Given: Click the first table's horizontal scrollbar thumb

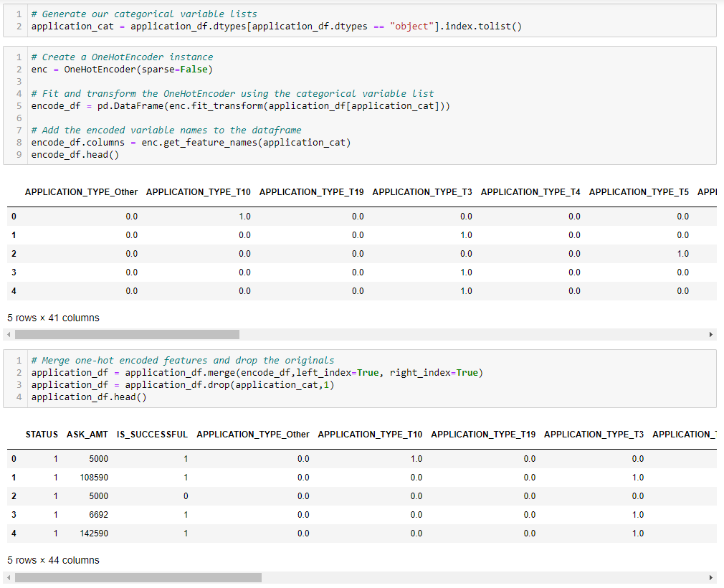Looking at the screenshot, I should tap(127, 334).
